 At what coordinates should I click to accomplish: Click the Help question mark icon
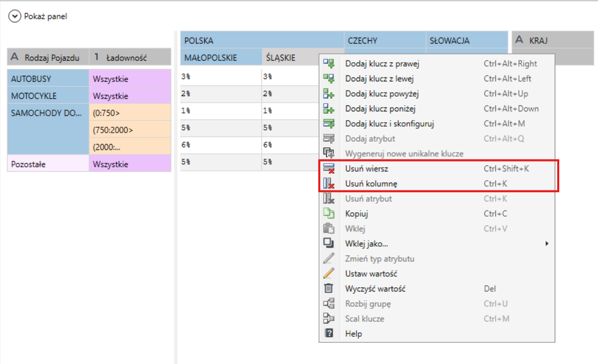pyautogui.click(x=329, y=333)
